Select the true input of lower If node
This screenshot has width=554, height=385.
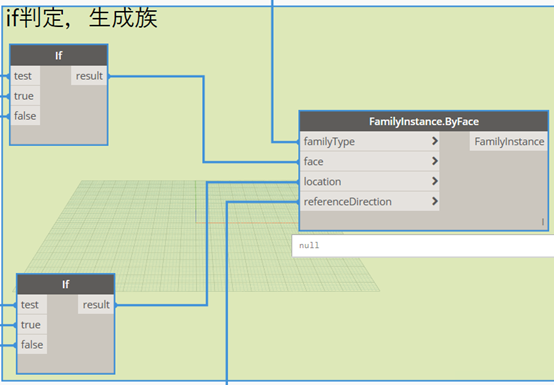(x=32, y=325)
